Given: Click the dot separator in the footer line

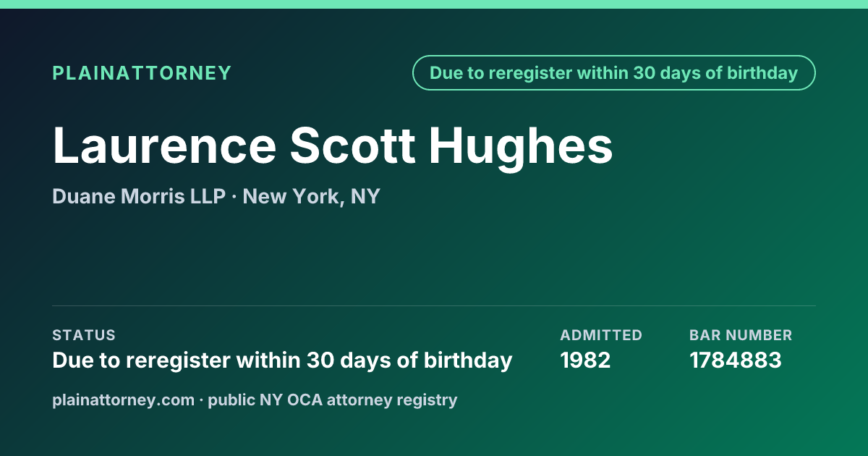Looking at the screenshot, I should click(x=201, y=400).
